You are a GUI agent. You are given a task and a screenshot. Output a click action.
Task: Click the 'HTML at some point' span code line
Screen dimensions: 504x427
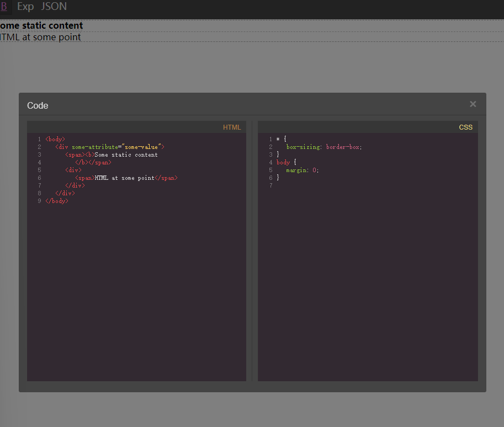[126, 178]
